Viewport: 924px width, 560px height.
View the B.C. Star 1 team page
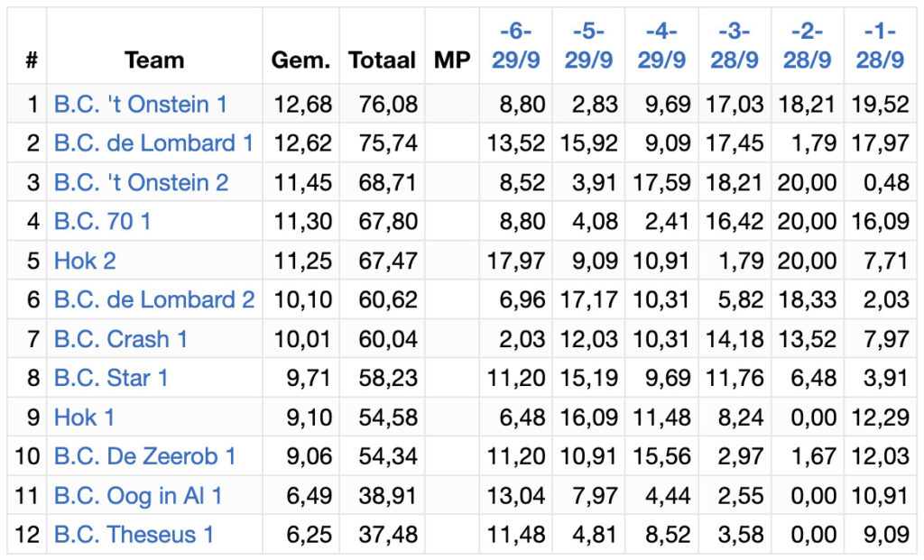click(111, 378)
